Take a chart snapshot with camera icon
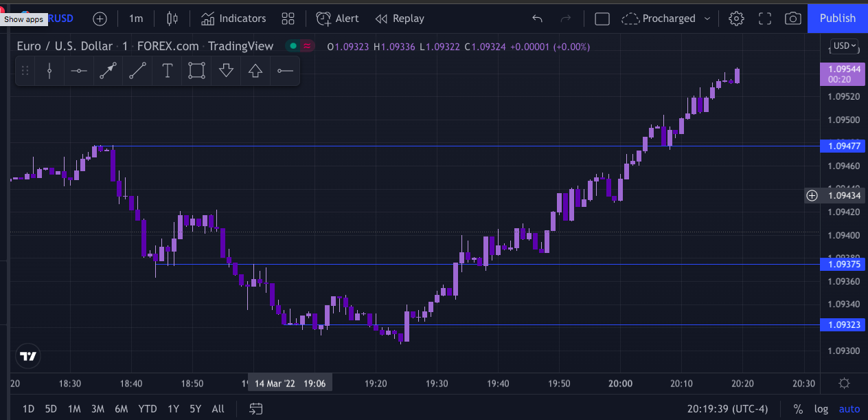Screen dimensions: 868x420 click(x=792, y=19)
